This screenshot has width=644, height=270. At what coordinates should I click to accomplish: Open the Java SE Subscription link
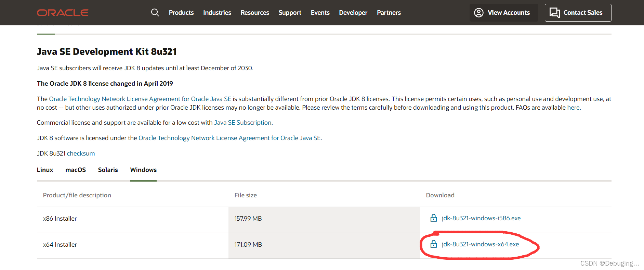coord(243,123)
